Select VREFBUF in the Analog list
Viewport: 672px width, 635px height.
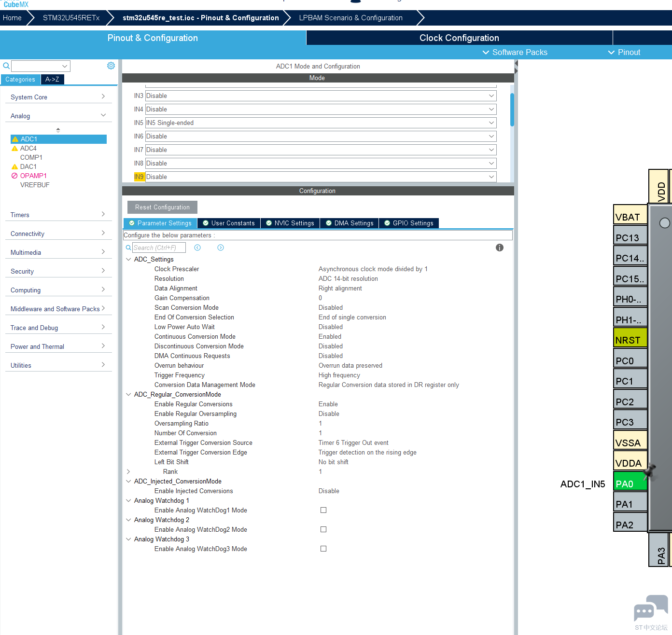click(x=35, y=185)
